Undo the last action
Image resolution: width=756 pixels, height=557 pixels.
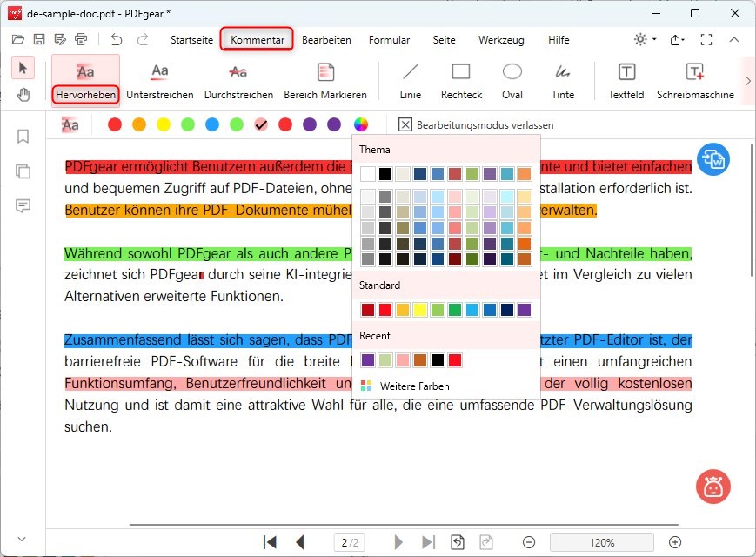click(117, 39)
